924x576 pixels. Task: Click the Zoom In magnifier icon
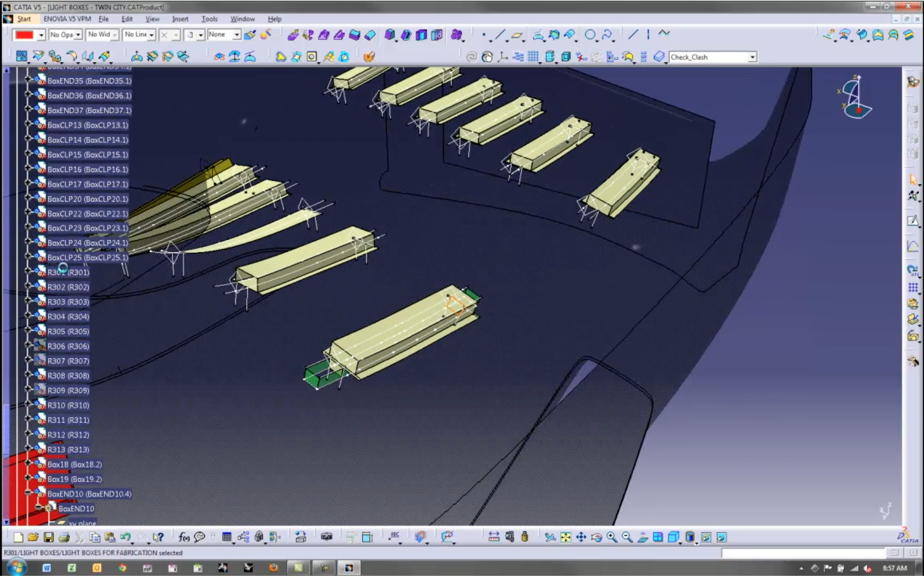(612, 537)
